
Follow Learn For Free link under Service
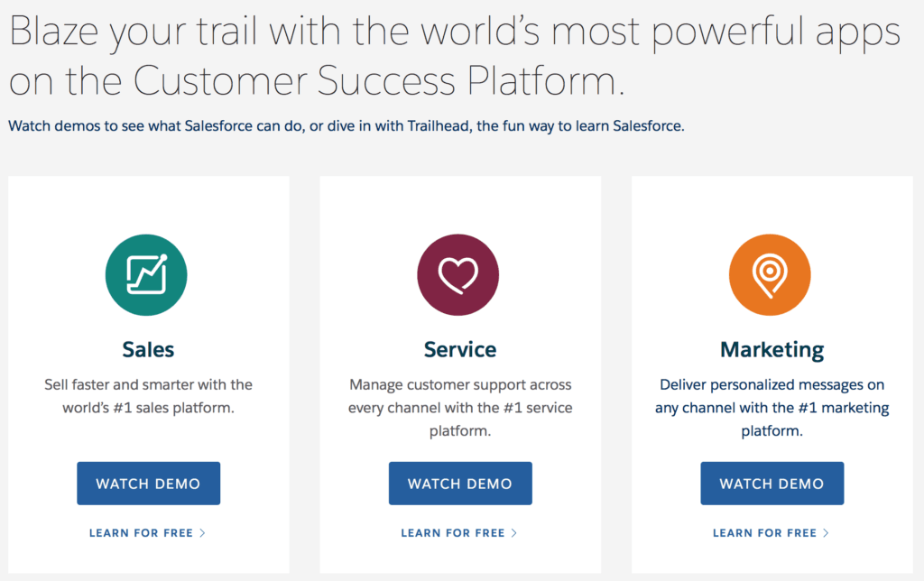pyautogui.click(x=459, y=532)
